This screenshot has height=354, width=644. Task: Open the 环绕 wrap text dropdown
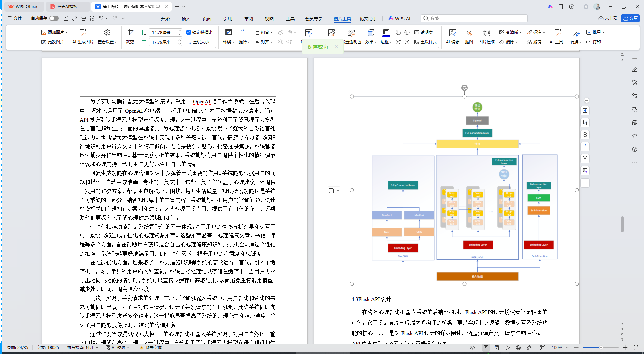pyautogui.click(x=229, y=42)
